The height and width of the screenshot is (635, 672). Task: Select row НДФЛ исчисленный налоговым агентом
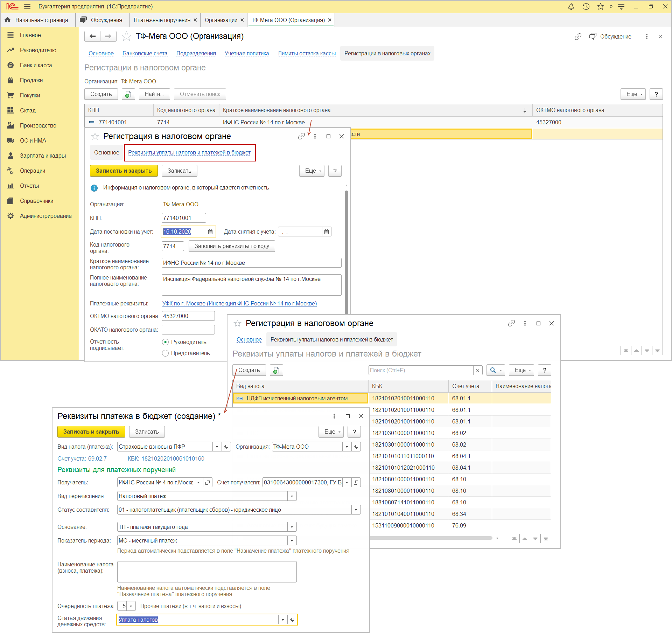coord(300,399)
